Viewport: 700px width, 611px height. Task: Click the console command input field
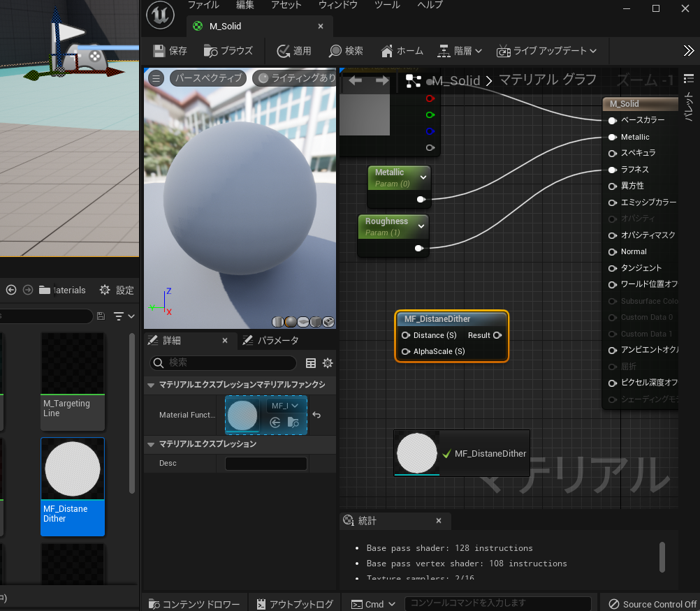(498, 604)
